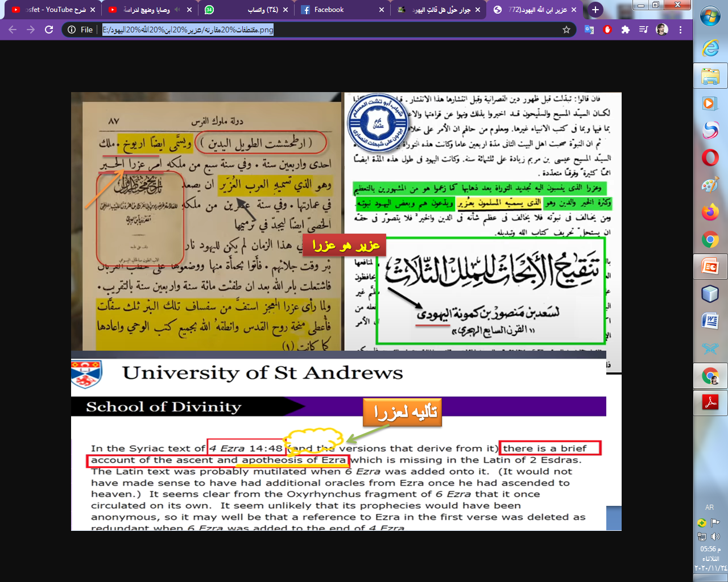Viewport: 728px width, 582px height.
Task: Open the media control playlist icon
Action: (x=644, y=30)
